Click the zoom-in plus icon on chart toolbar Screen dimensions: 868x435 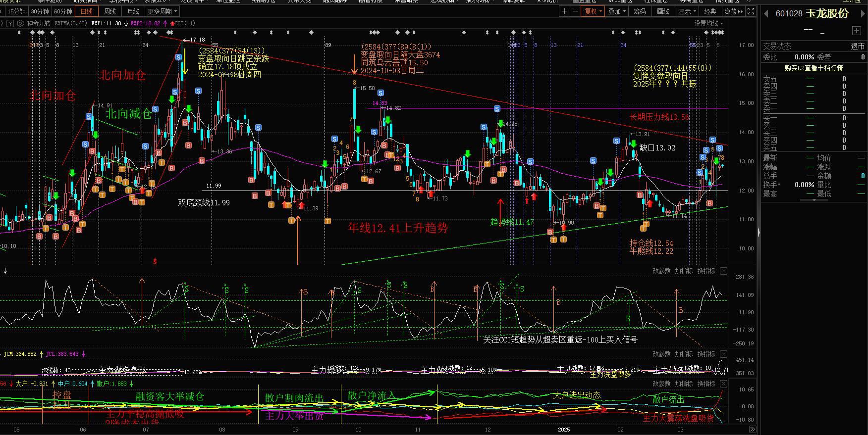point(564,11)
